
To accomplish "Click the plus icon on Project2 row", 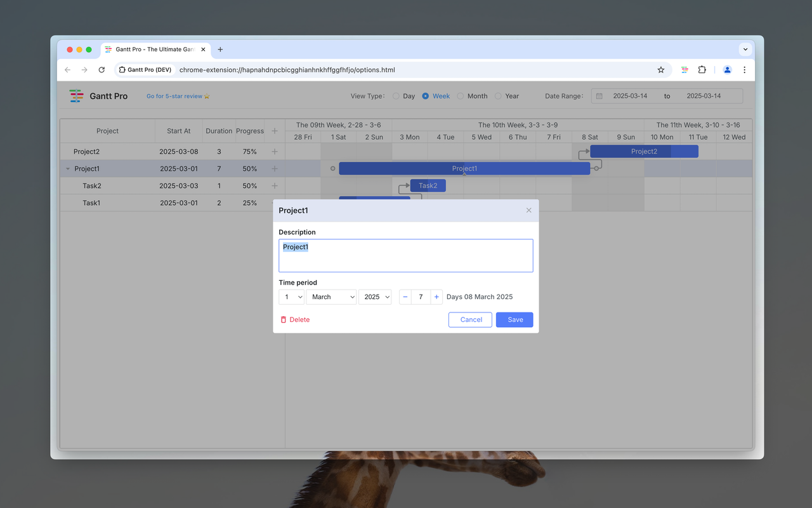I will click(x=274, y=151).
